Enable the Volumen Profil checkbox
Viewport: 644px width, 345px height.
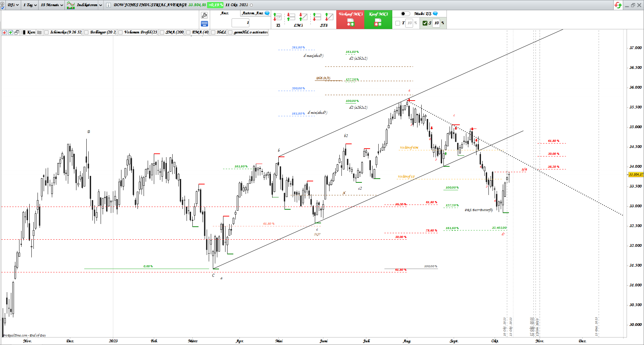(x=120, y=32)
